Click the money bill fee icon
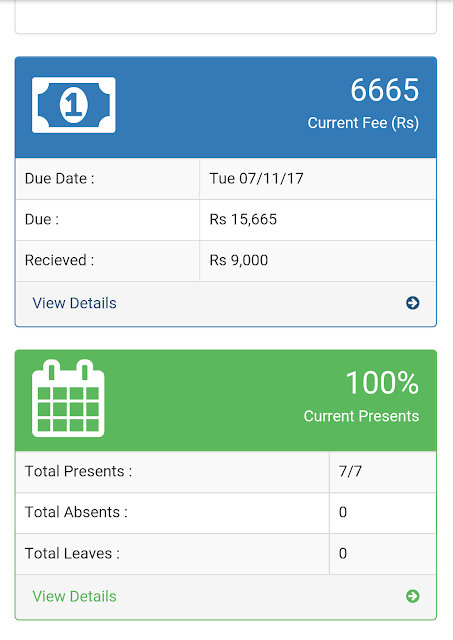 pyautogui.click(x=73, y=105)
